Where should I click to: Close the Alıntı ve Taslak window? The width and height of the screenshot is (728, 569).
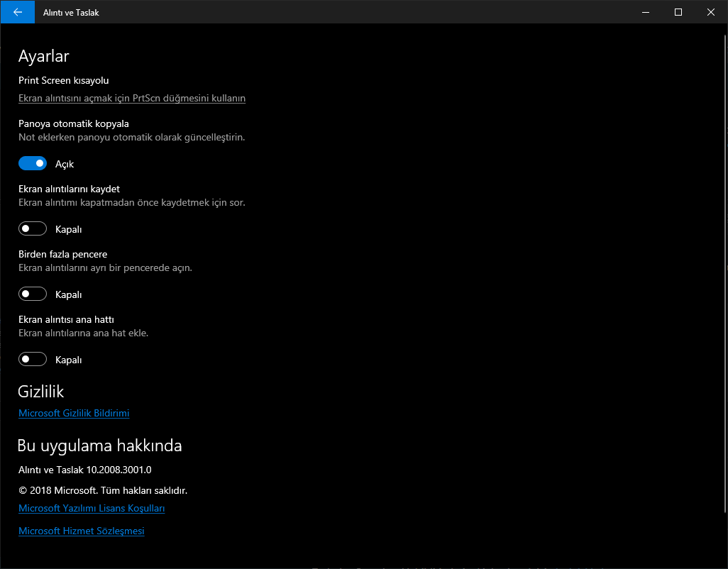point(710,12)
